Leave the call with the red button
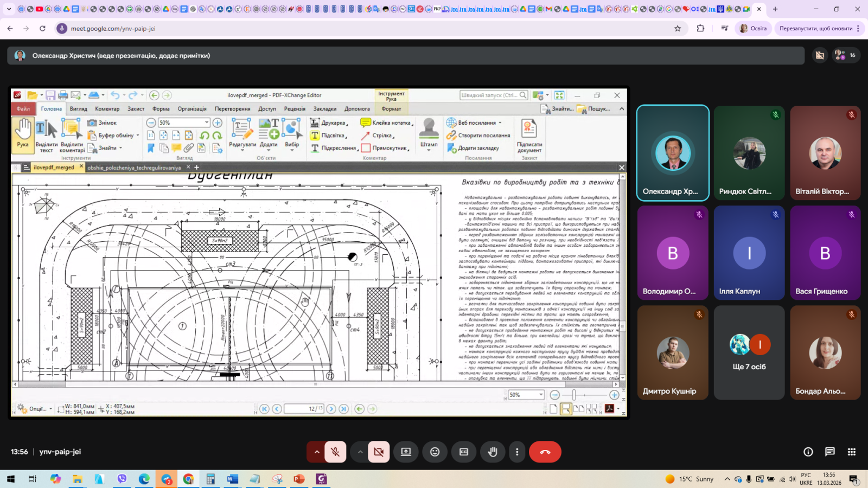868x488 pixels. coord(545,452)
